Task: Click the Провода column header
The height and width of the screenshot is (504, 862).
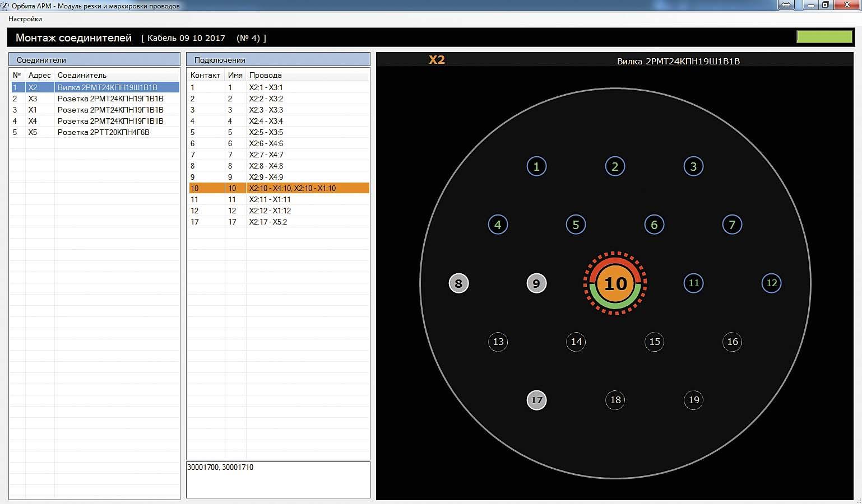Action: pyautogui.click(x=265, y=75)
